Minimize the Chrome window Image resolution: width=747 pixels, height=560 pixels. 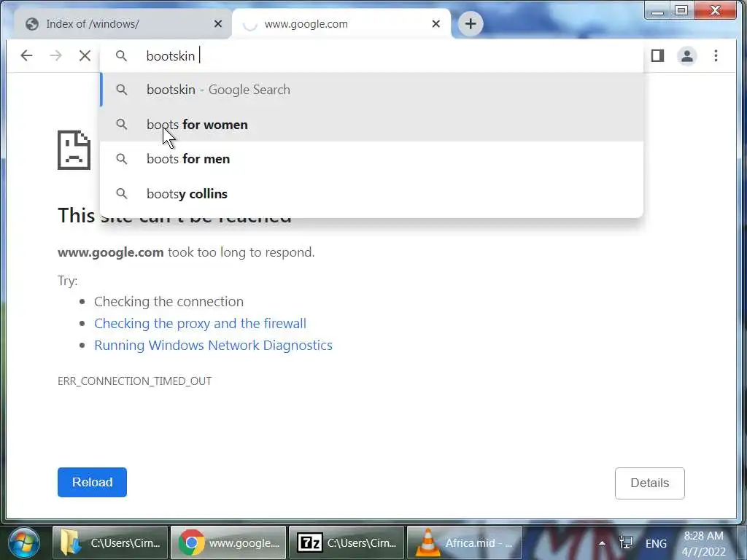657,10
